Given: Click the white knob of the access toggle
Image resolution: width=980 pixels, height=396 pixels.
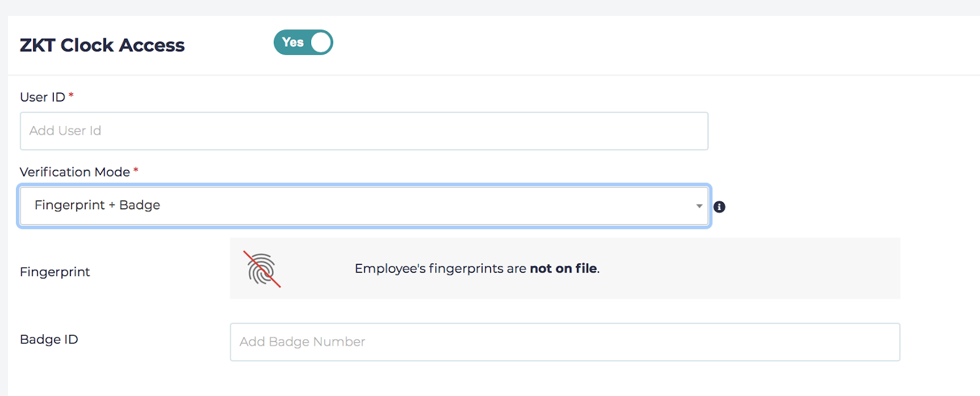Looking at the screenshot, I should coord(321,42).
